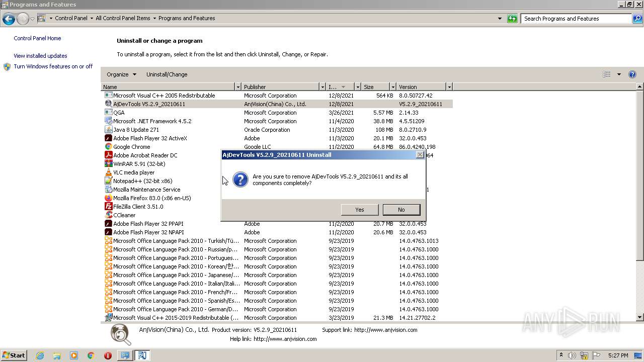Screen dimensions: 644x362
Task: Sort the list by the Name column
Action: 168,87
